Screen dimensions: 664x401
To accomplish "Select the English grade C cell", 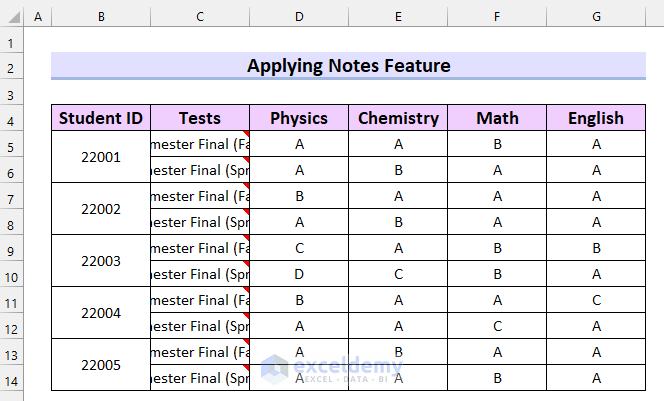I will coord(596,300).
